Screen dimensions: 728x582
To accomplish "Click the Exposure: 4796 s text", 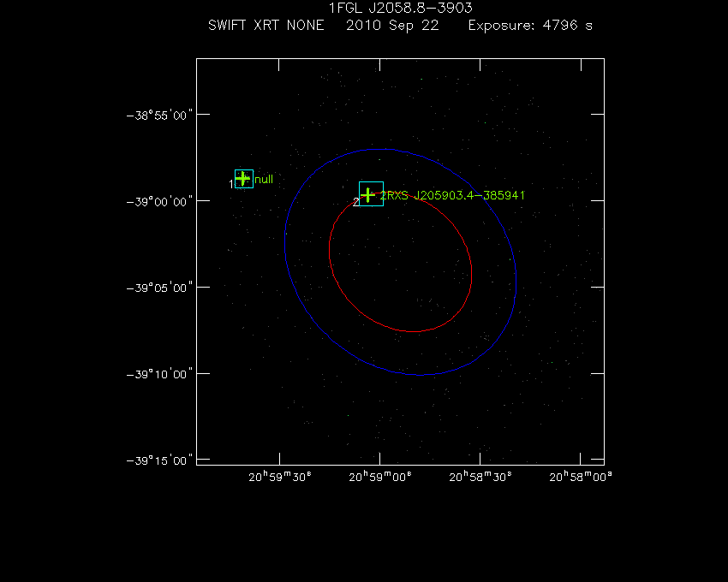I will coord(530,25).
